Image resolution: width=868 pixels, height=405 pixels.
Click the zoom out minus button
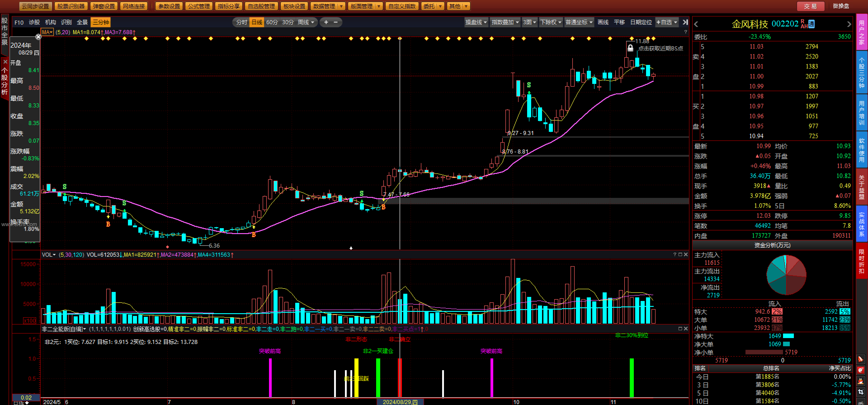point(336,22)
